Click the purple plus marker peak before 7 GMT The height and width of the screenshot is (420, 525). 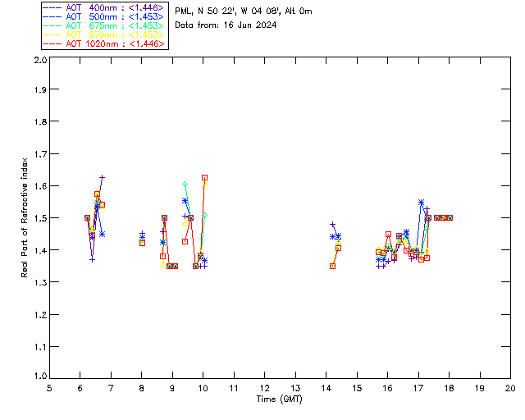coord(103,177)
